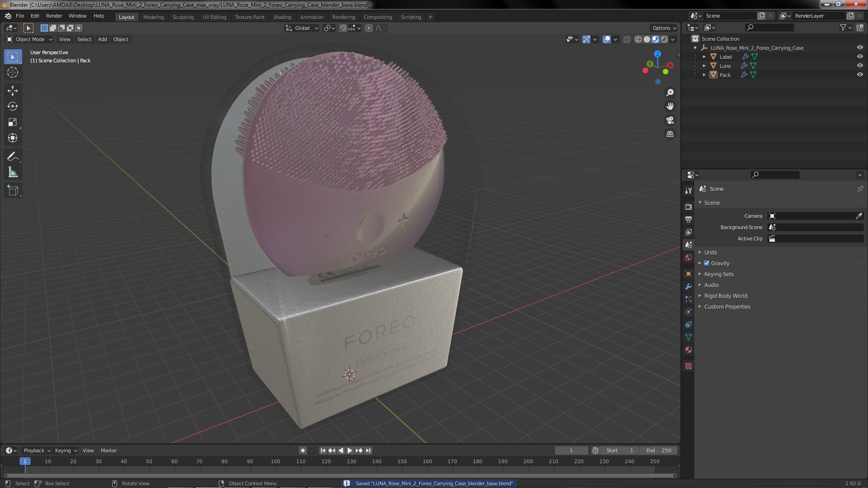Switch to Solid viewport shading
The width and height of the screenshot is (868, 488).
[x=647, y=40]
